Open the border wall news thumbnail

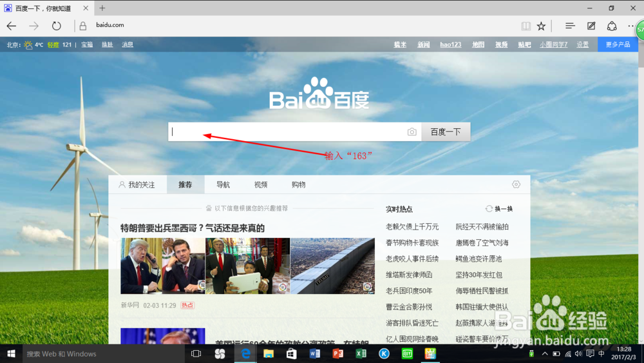point(332,266)
